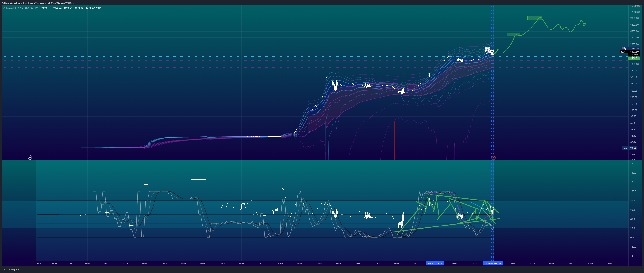This screenshot has width=644, height=273.
Task: Select the 'Mon 02 Jan '23' date marker
Action: pyautogui.click(x=493, y=264)
